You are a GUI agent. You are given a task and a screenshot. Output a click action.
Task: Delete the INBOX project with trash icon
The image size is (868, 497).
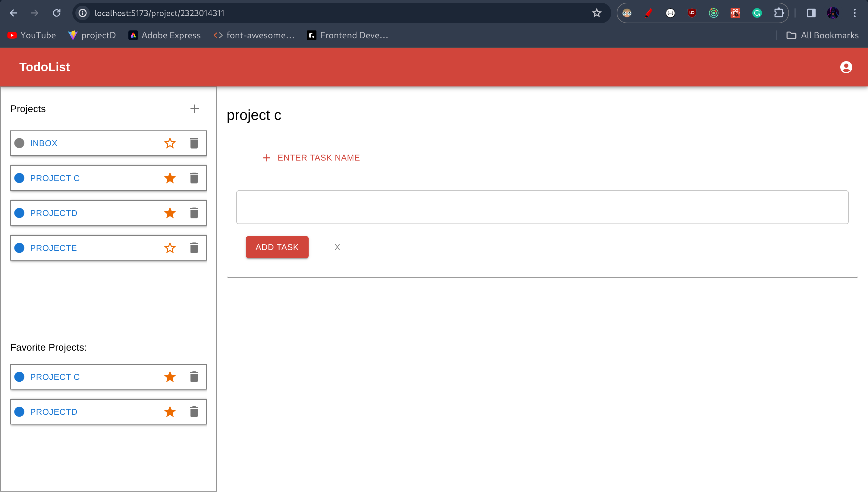click(194, 143)
